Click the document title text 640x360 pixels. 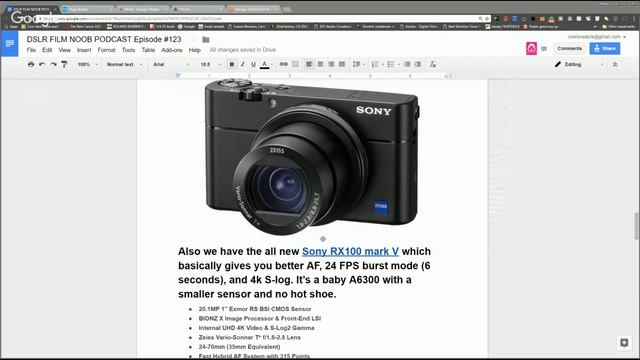tap(104, 39)
